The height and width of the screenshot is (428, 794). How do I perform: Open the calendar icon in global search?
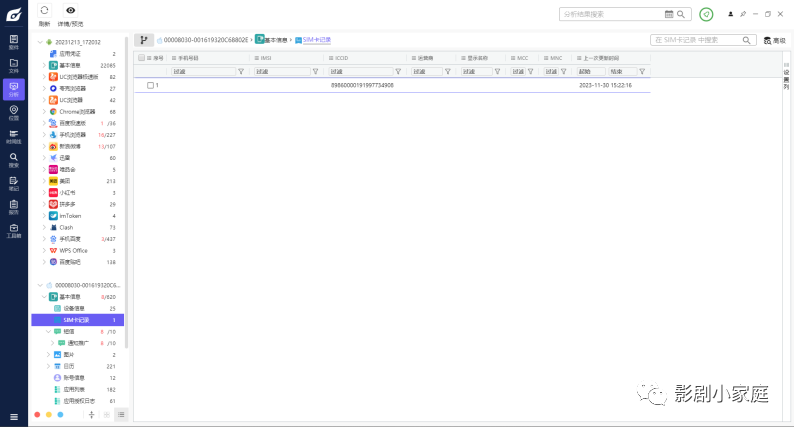tap(669, 14)
